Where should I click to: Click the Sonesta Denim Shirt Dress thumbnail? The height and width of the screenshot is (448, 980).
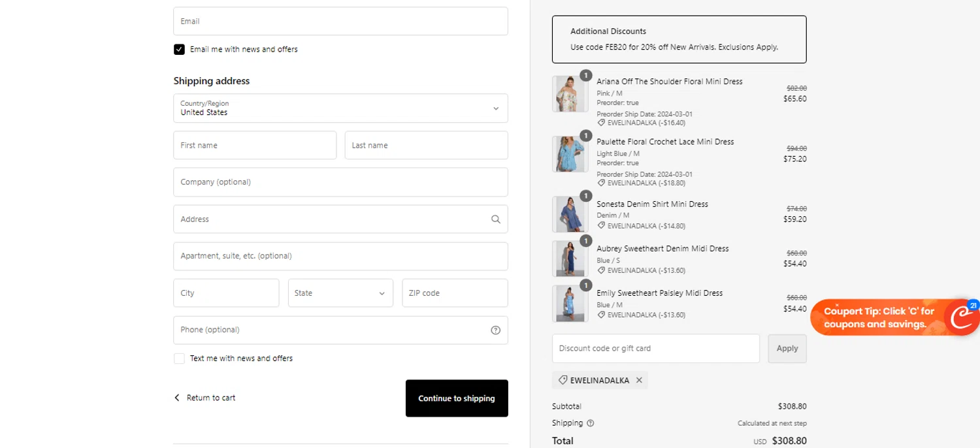click(x=569, y=214)
